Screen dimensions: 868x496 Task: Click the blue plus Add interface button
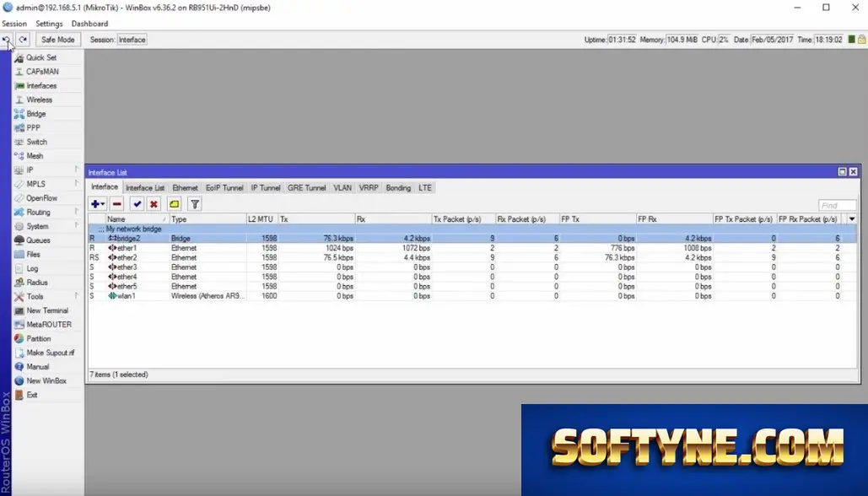(98, 204)
